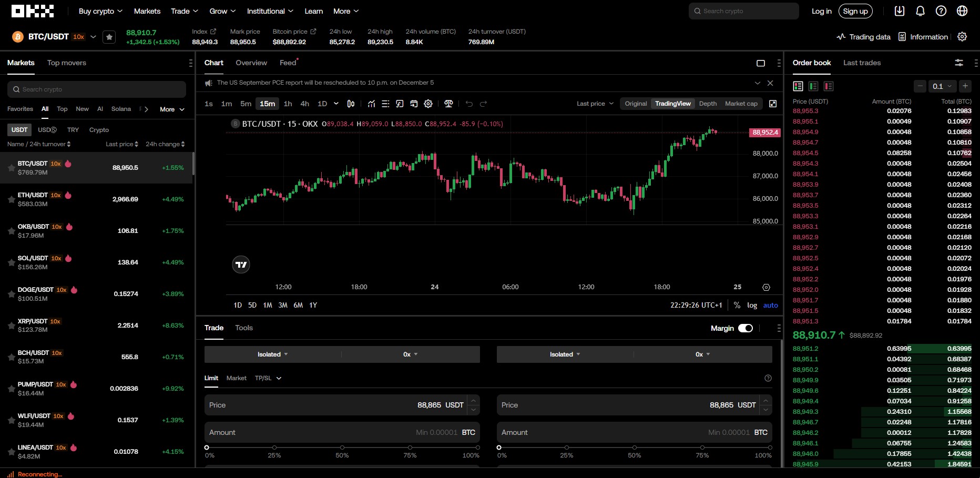Toggle Margin mode in the Trade panel

pos(747,328)
